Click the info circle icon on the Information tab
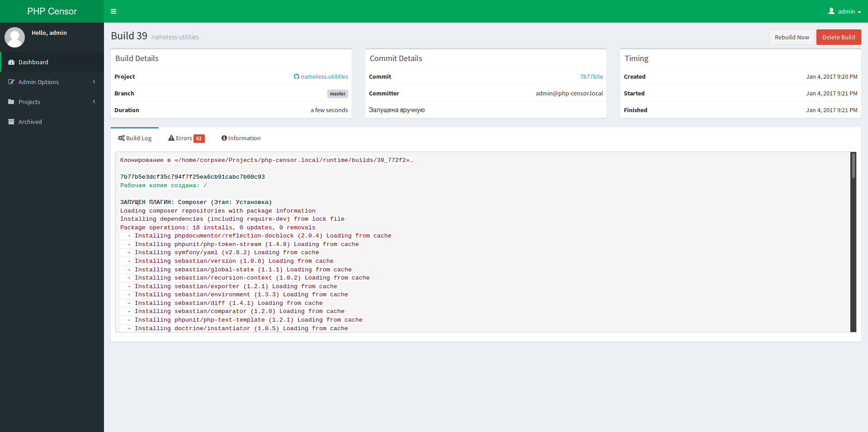This screenshot has height=432, width=868. (224, 138)
